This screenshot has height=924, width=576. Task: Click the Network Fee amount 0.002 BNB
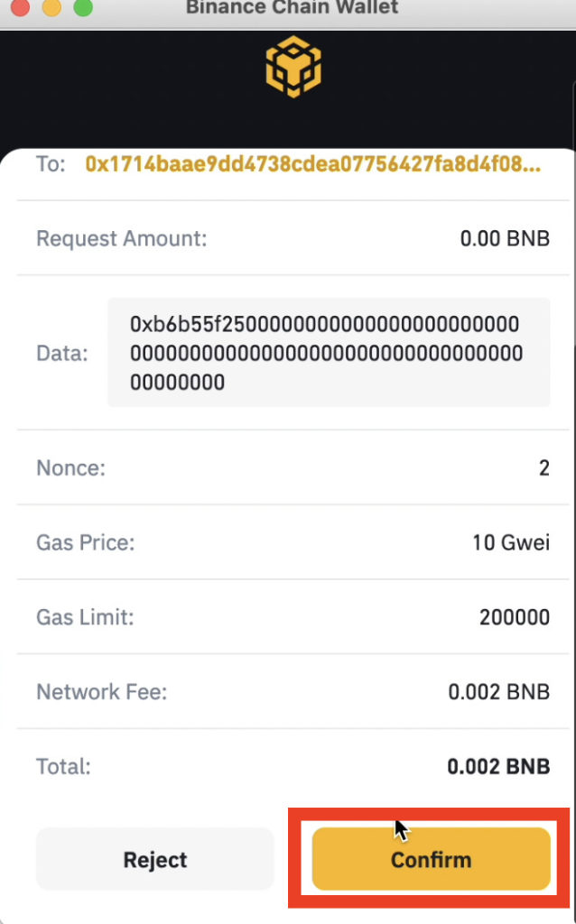(498, 692)
